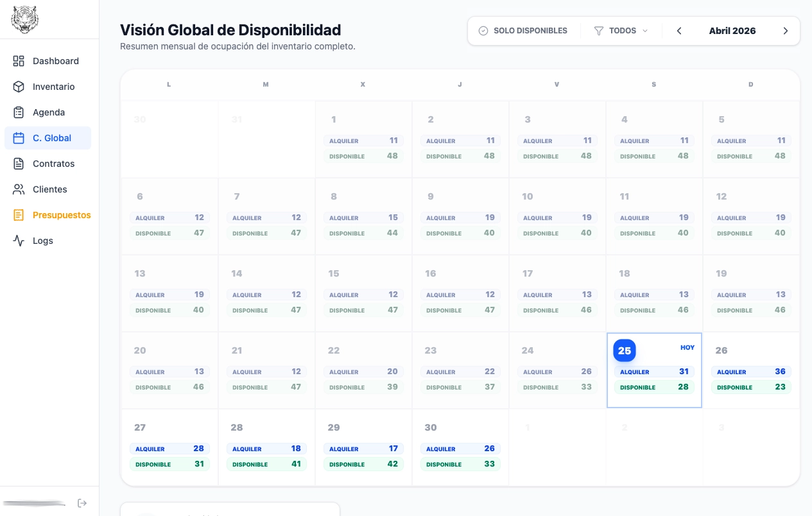Screen dimensions: 812x516
Task: Click the Inventario box icon
Action: pyautogui.click(x=19, y=87)
